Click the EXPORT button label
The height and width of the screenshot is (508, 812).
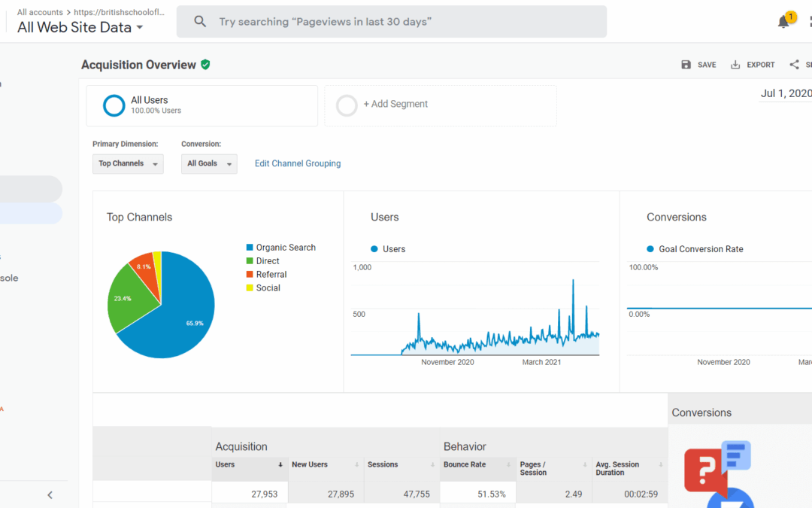[x=761, y=65]
